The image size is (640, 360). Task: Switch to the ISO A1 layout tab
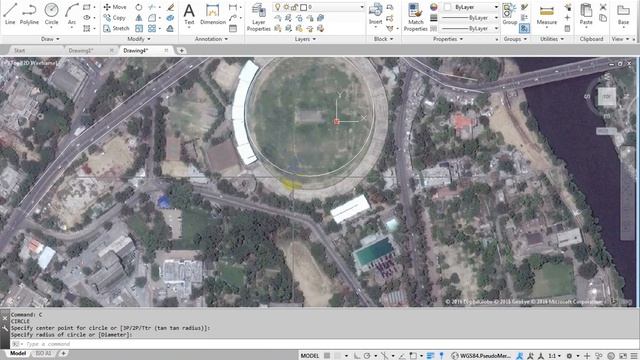tap(43, 353)
